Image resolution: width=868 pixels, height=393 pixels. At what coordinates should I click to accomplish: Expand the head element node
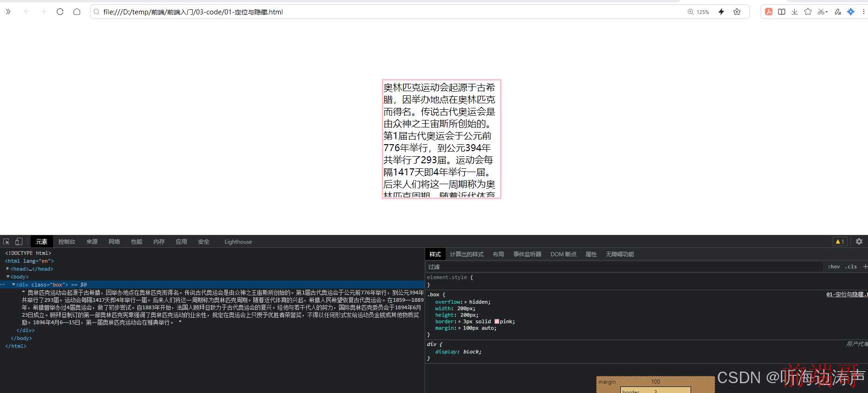click(x=7, y=269)
